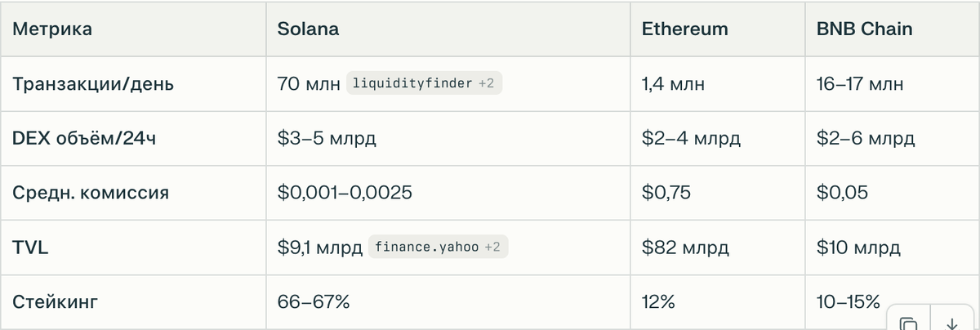Viewport: 980px width, 330px height.
Task: Click BNB Chain's $2–6 млрд DEX cell
Action: [865, 138]
